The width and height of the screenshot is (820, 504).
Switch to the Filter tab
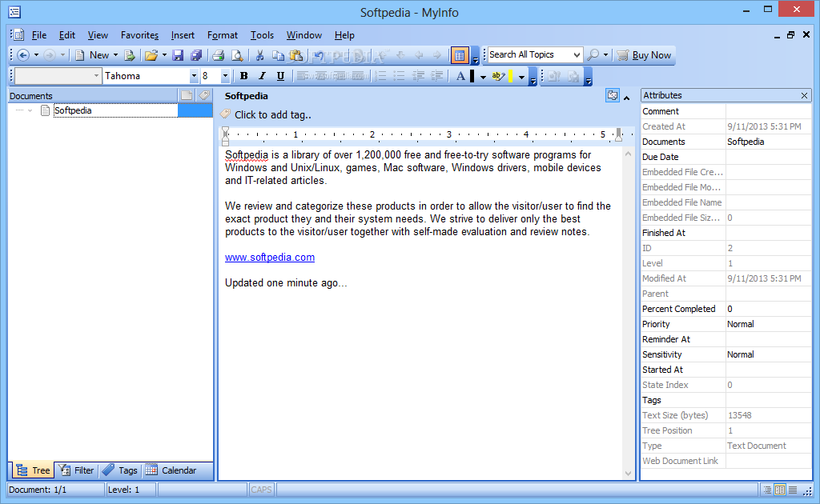point(76,470)
